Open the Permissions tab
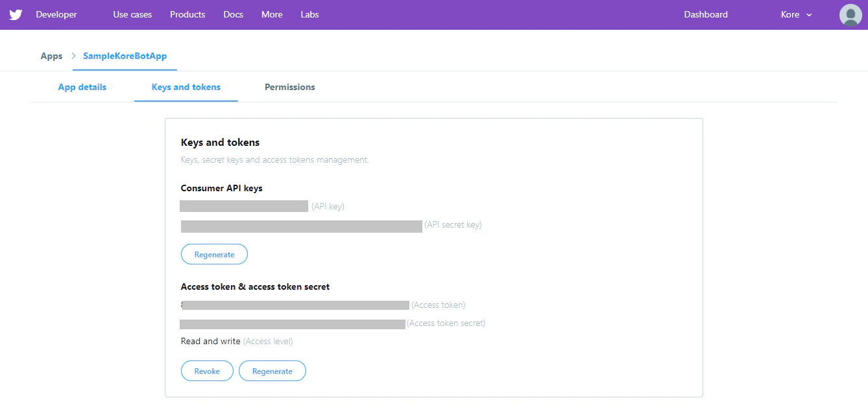 pyautogui.click(x=289, y=87)
